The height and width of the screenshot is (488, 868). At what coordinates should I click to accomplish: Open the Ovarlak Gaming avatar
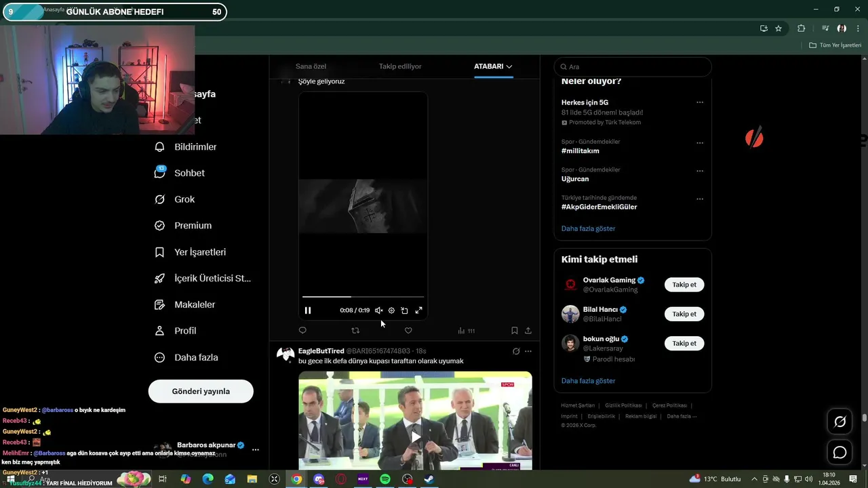coord(570,285)
